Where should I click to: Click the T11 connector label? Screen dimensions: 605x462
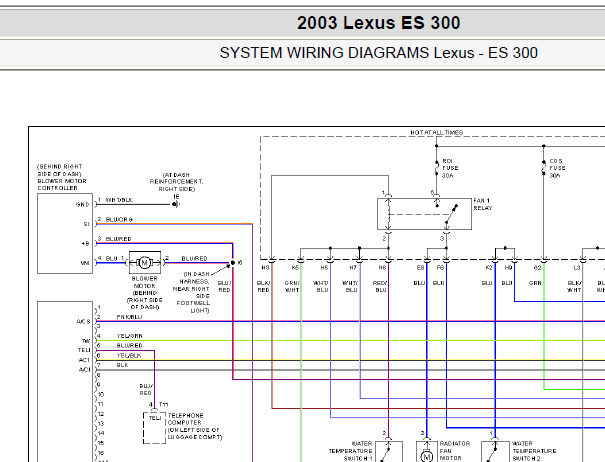point(164,404)
